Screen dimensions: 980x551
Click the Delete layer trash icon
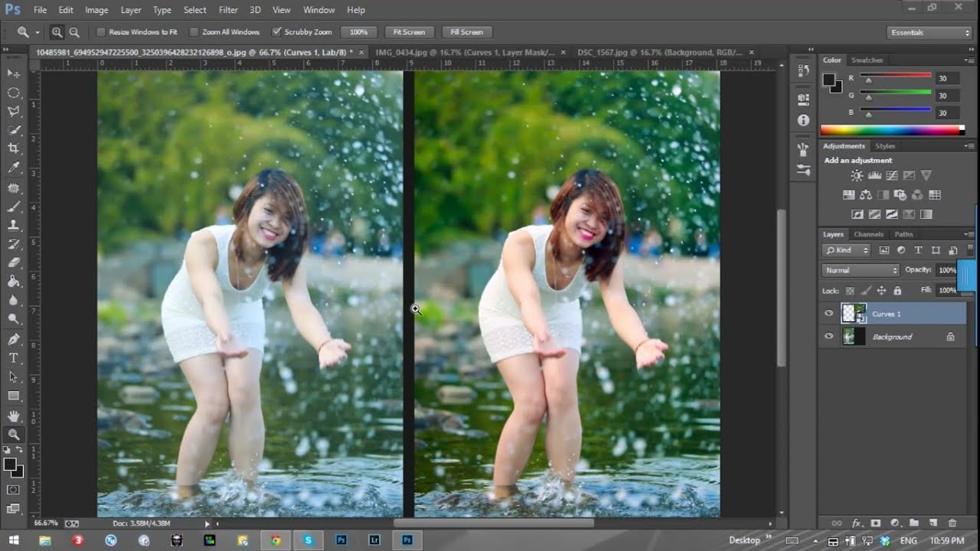click(952, 523)
